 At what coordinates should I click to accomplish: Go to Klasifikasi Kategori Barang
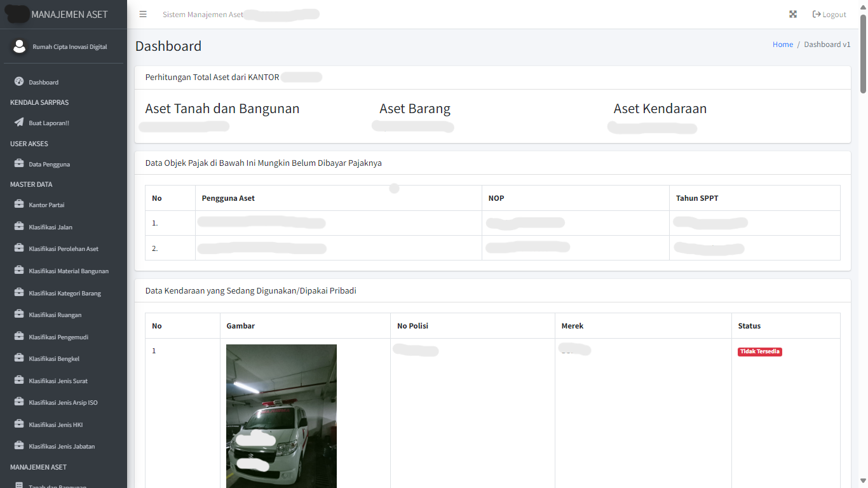pyautogui.click(x=65, y=293)
